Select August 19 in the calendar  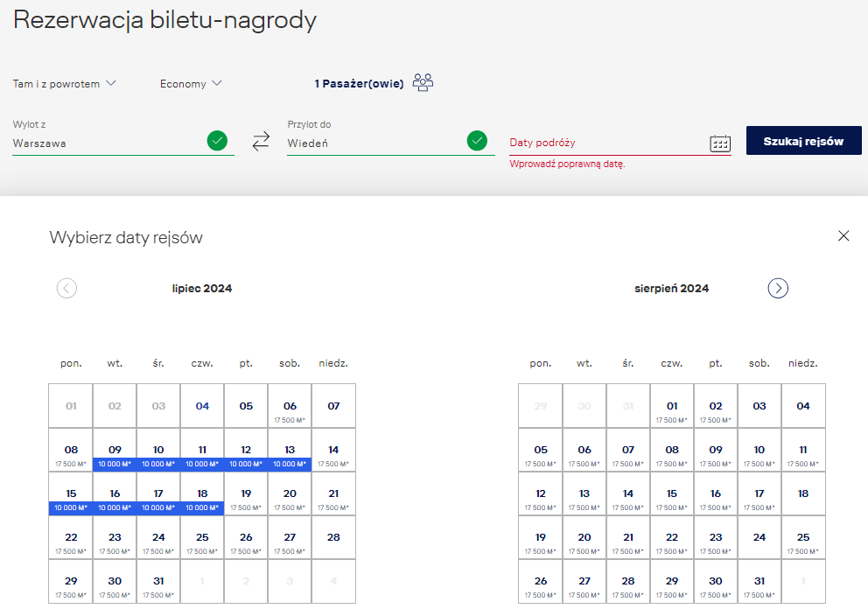tap(540, 537)
